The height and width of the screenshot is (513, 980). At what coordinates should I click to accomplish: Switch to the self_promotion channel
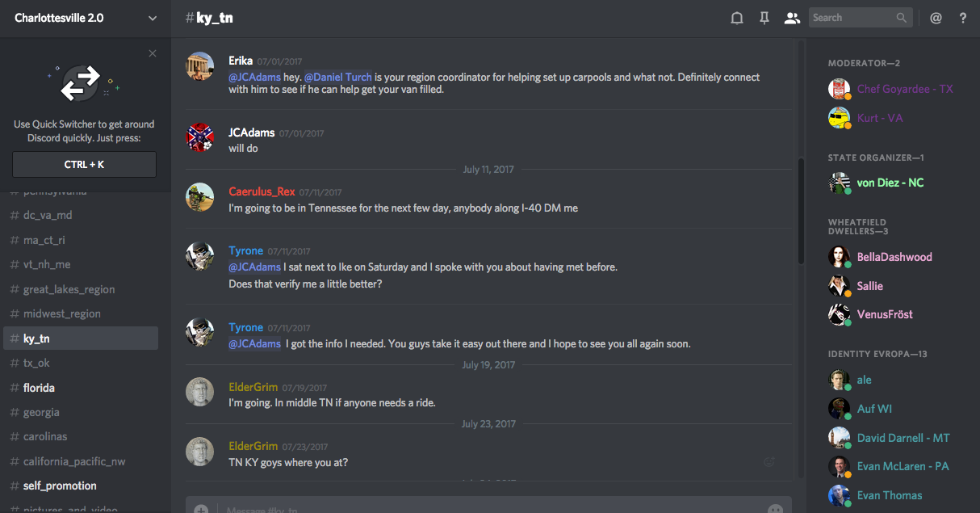click(x=60, y=486)
